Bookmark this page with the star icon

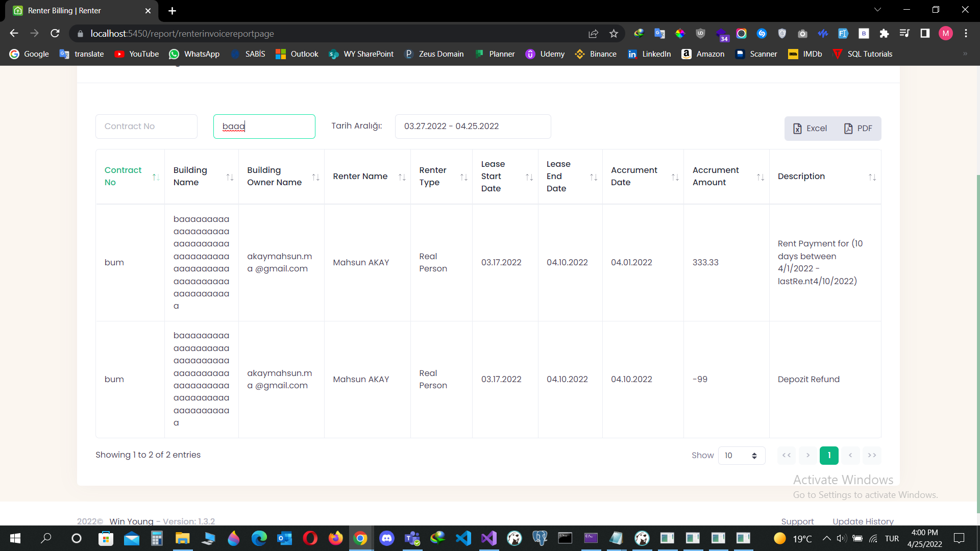(x=614, y=34)
